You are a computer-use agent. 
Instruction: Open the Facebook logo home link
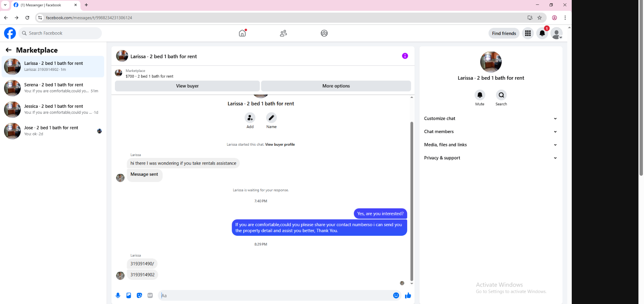click(x=10, y=33)
